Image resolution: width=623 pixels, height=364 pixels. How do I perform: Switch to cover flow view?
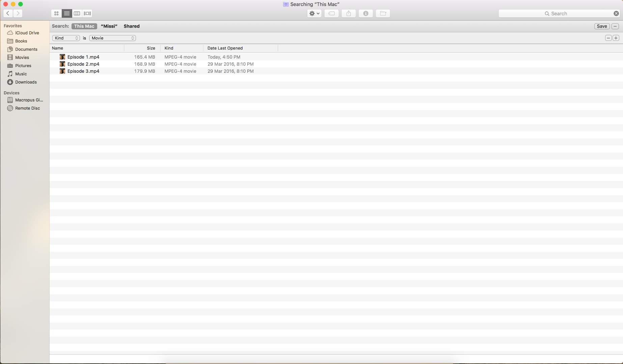point(87,13)
